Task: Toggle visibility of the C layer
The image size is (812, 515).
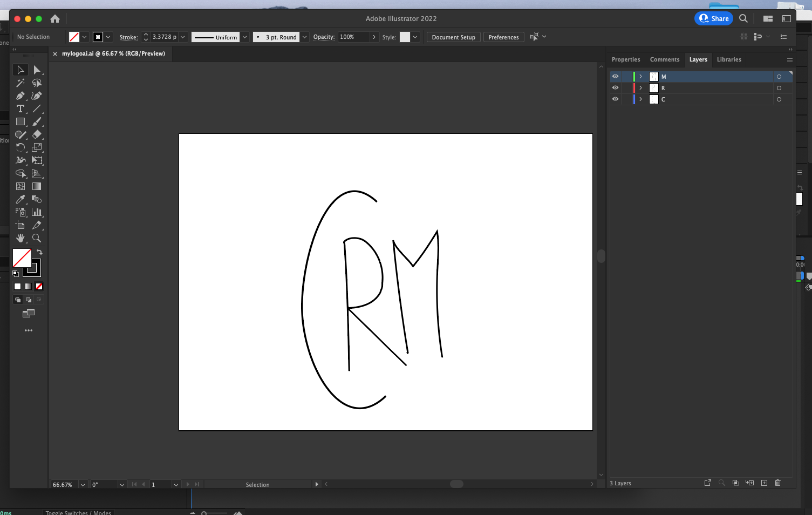Action: click(x=615, y=99)
